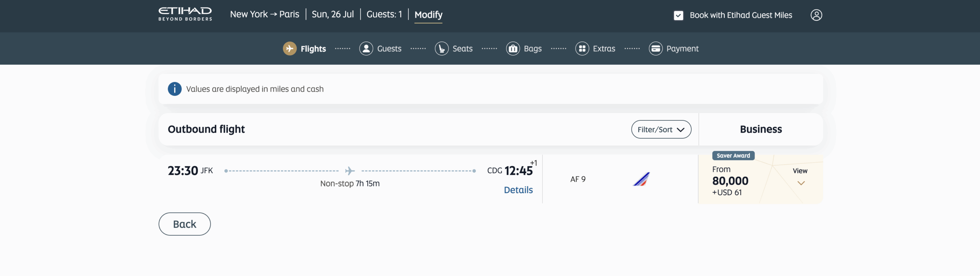Click the blue info icon
The height and width of the screenshot is (276, 980).
click(175, 89)
